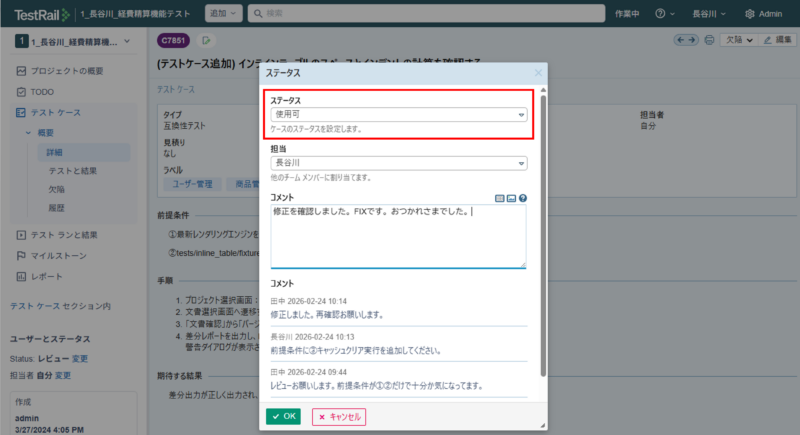Image resolution: width=800 pixels, height=435 pixels.
Task: Open comment formatting help icon
Action: (x=523, y=198)
